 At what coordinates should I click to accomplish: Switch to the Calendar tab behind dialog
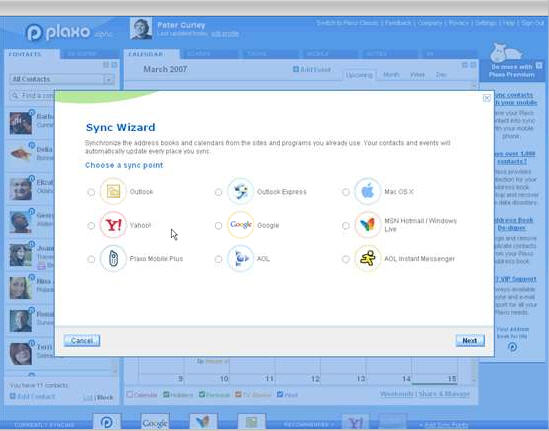pyautogui.click(x=151, y=54)
